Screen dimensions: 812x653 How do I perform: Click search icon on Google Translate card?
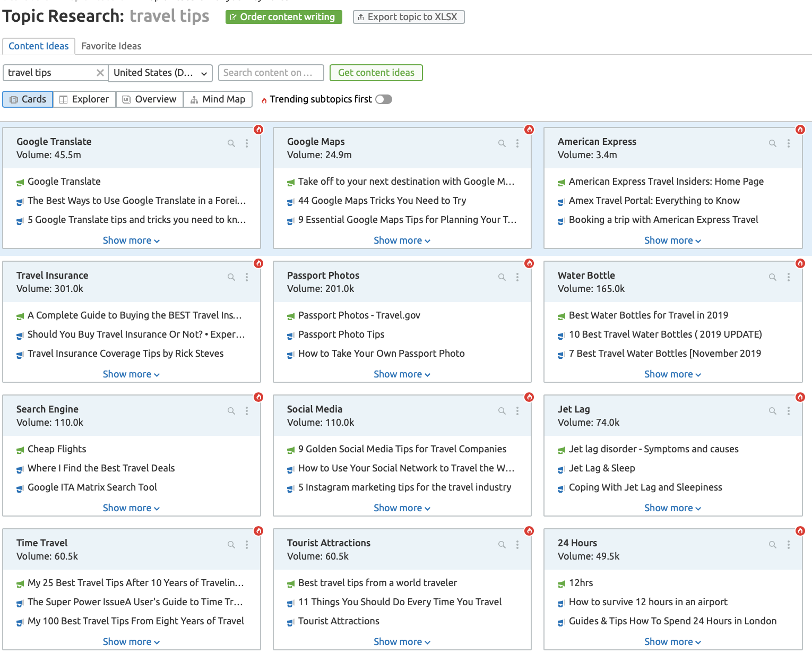pos(231,143)
